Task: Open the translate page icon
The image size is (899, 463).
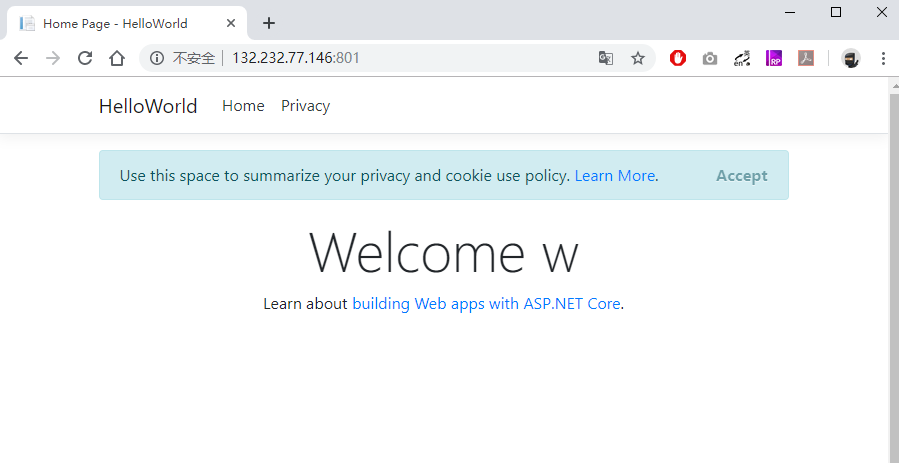Action: (x=605, y=58)
